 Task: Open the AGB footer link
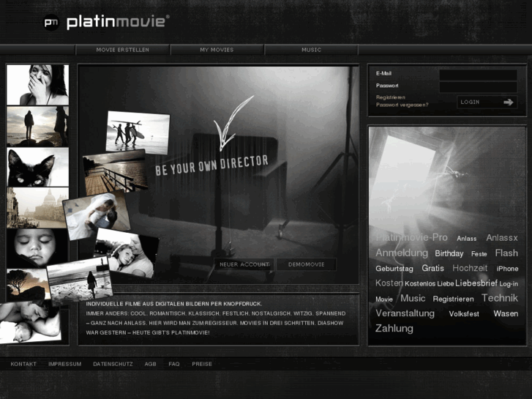[150, 364]
